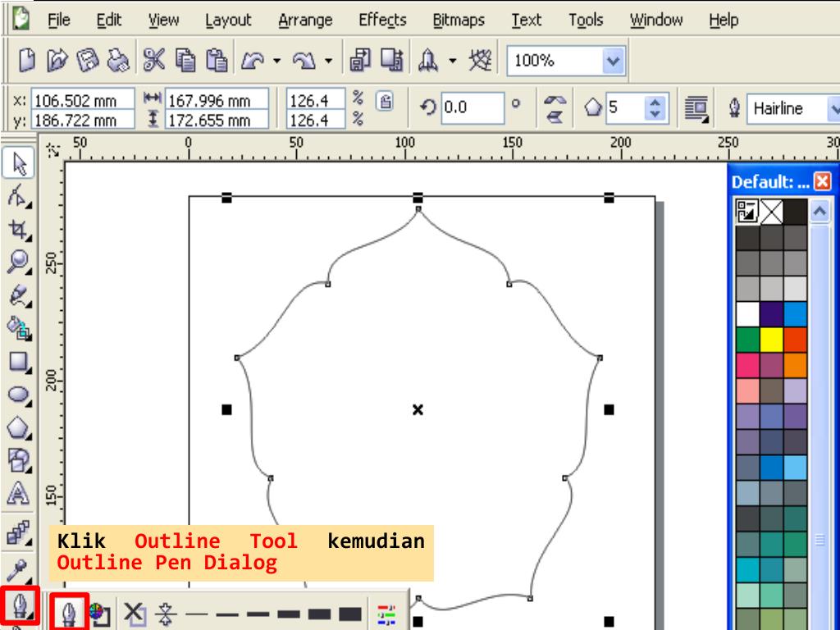Select the Ellipse tool

(19, 395)
